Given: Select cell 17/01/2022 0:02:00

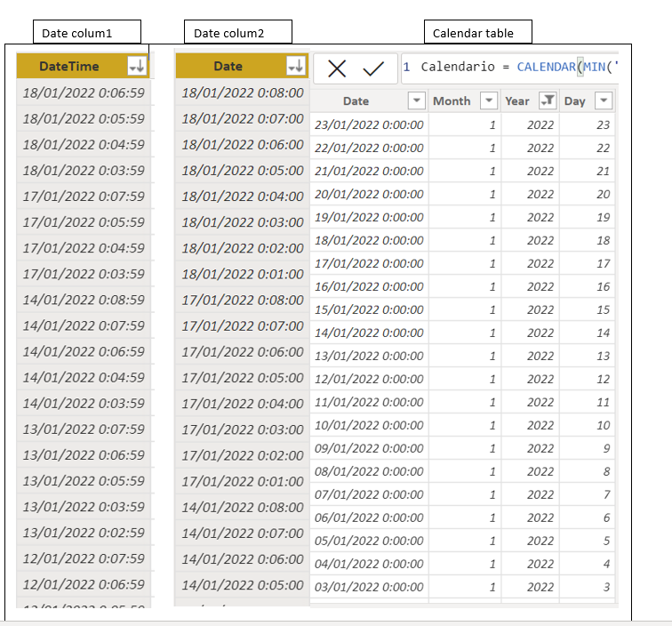Looking at the screenshot, I should (243, 455).
